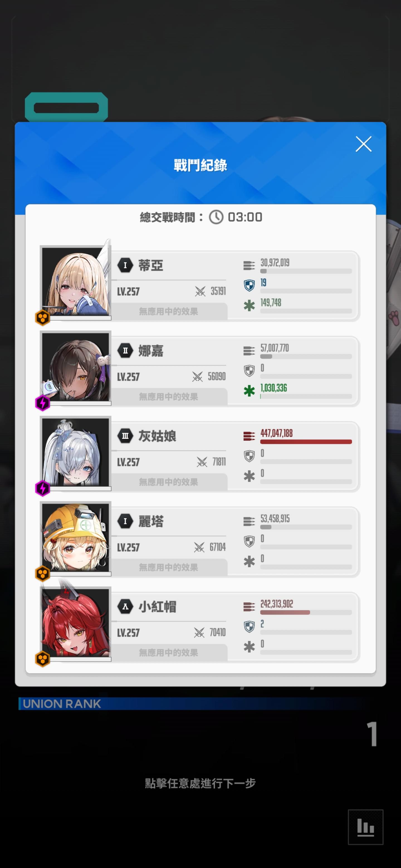Click 娜嘉's purple lightning element badge
This screenshot has height=868, width=401.
(x=43, y=403)
